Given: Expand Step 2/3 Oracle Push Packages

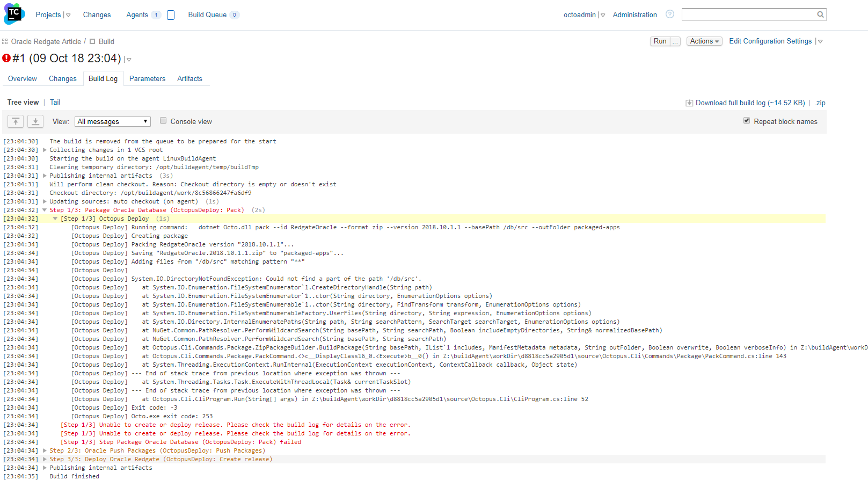Looking at the screenshot, I should tap(45, 451).
